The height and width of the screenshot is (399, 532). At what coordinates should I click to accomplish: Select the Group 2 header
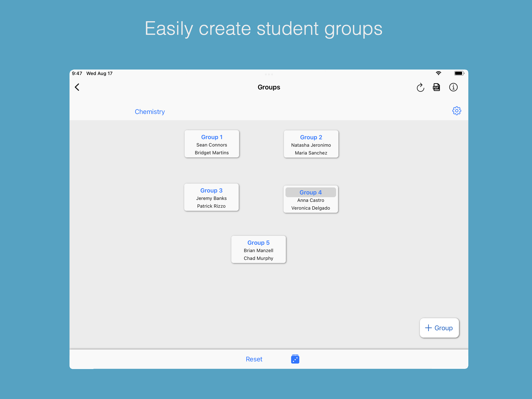(311, 137)
